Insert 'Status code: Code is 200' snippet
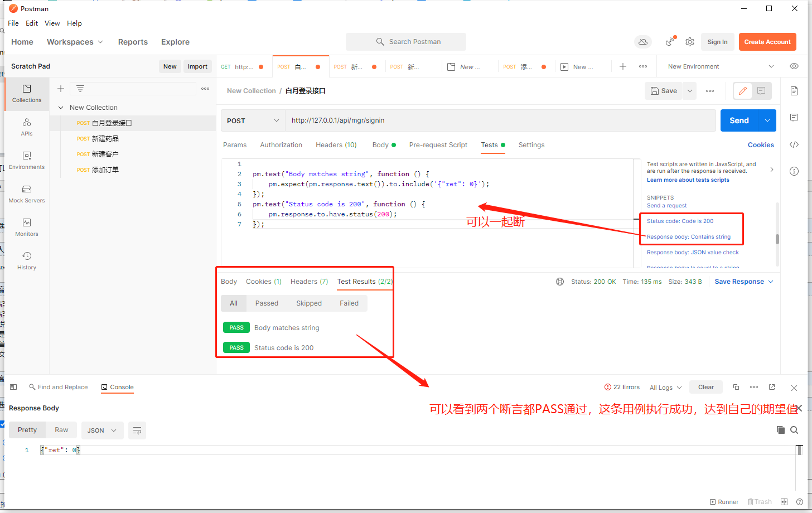This screenshot has height=513, width=812. coord(680,221)
